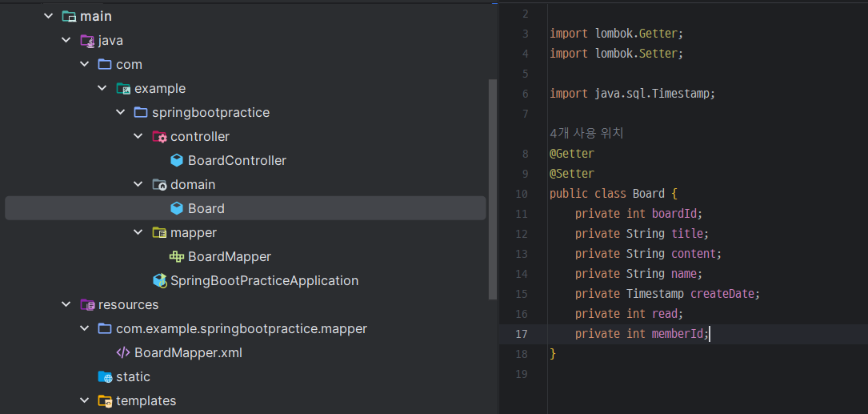Screen dimensions: 868x414
Task: Click the springbootpractice folder icon
Action: click(x=141, y=112)
